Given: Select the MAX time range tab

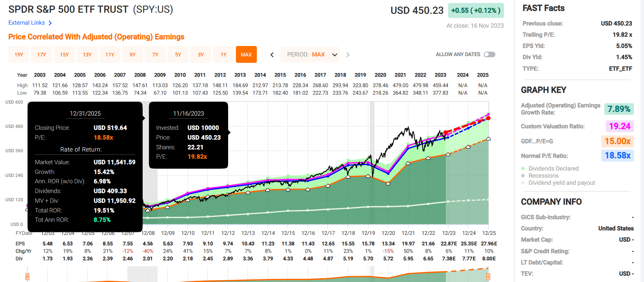Looking at the screenshot, I should click(x=246, y=55).
